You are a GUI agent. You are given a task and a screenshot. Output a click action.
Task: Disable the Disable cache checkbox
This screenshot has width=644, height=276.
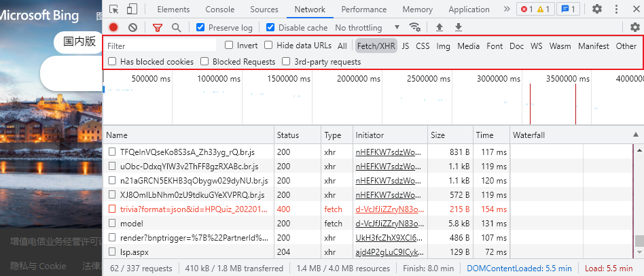pos(270,27)
